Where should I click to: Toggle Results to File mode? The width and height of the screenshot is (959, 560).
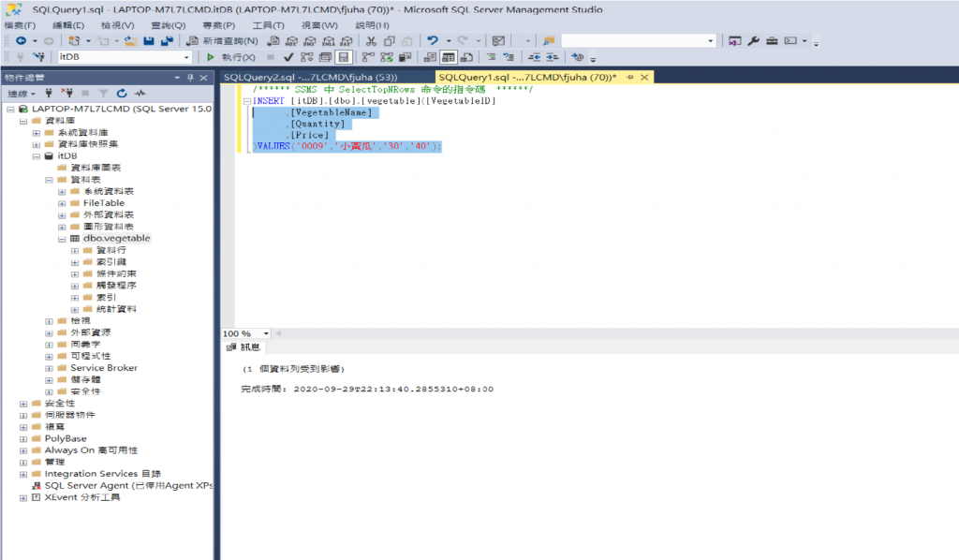pos(466,57)
